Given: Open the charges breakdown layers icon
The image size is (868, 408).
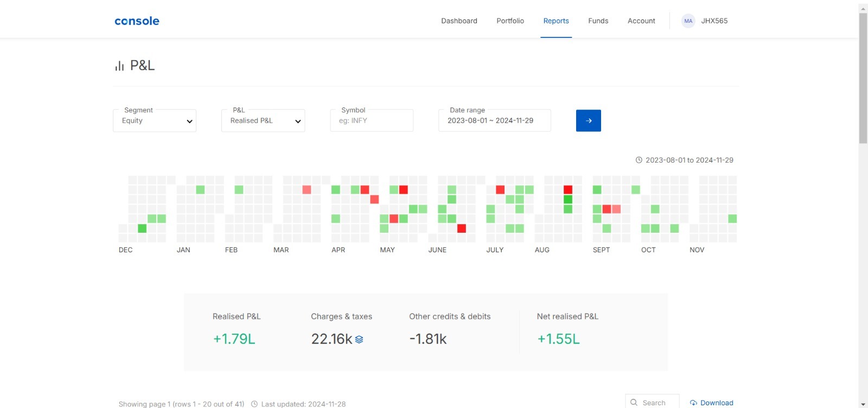Looking at the screenshot, I should [x=359, y=340].
